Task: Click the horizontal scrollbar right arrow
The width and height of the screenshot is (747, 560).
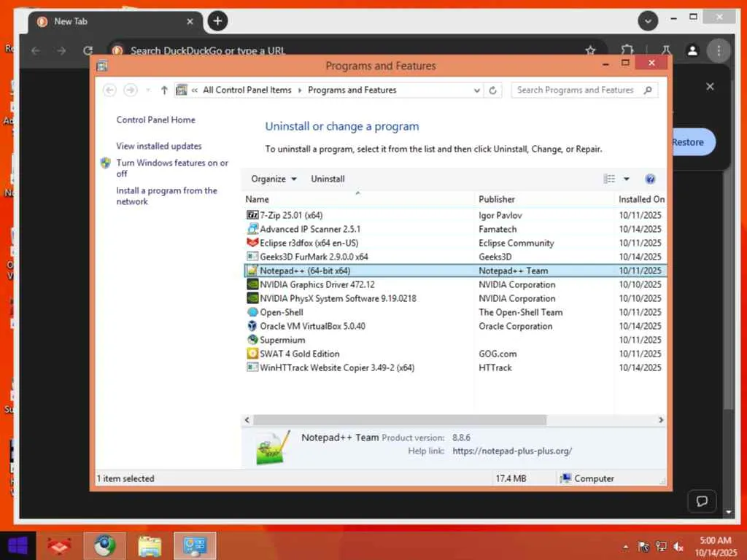Action: [x=661, y=420]
